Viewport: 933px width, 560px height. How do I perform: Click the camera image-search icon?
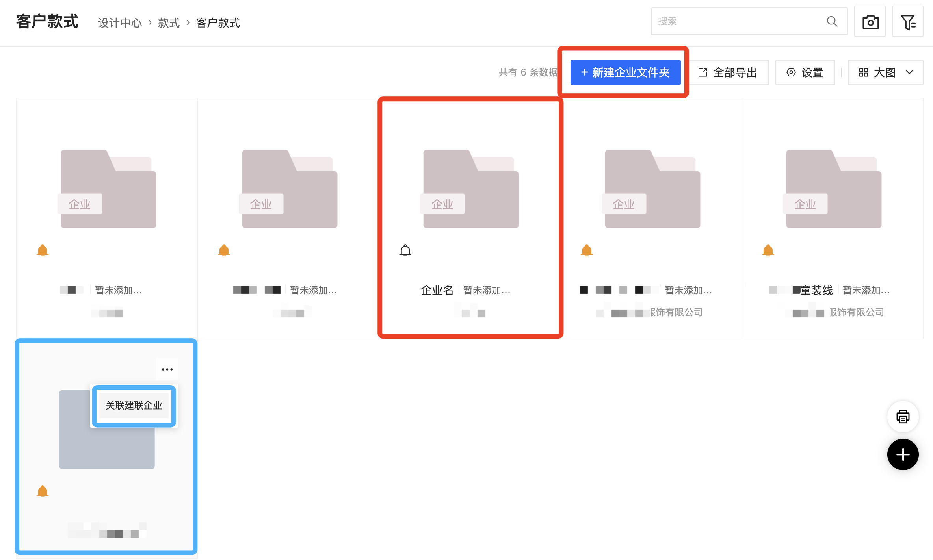click(870, 22)
